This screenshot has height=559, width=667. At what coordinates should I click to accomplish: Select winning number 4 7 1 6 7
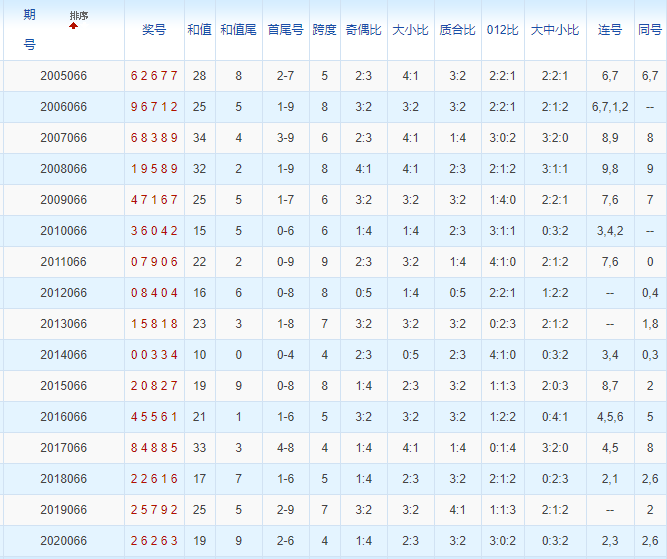[x=154, y=200]
